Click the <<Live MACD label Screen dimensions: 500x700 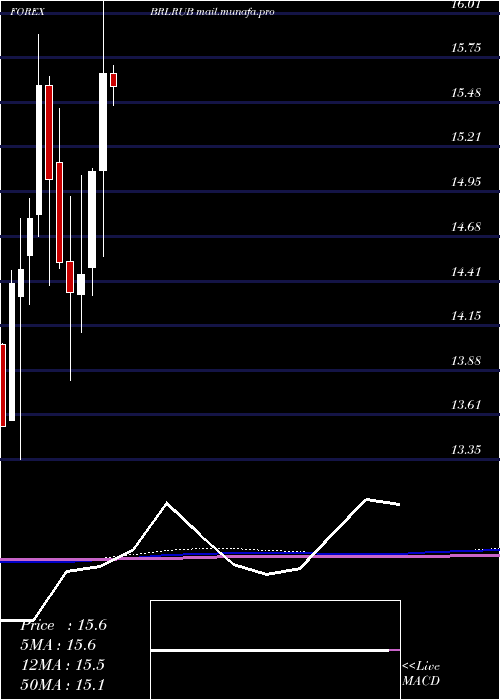(x=421, y=674)
